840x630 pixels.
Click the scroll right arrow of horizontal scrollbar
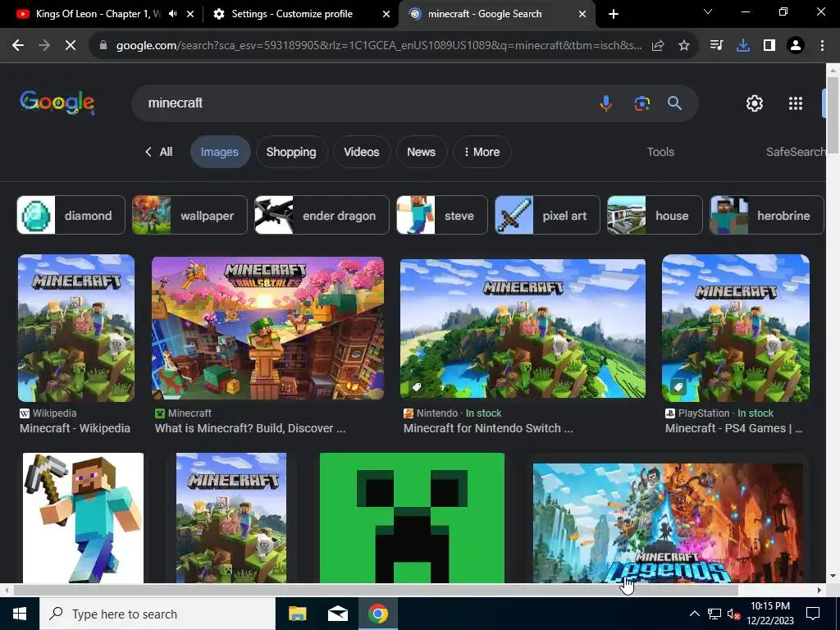tap(819, 590)
